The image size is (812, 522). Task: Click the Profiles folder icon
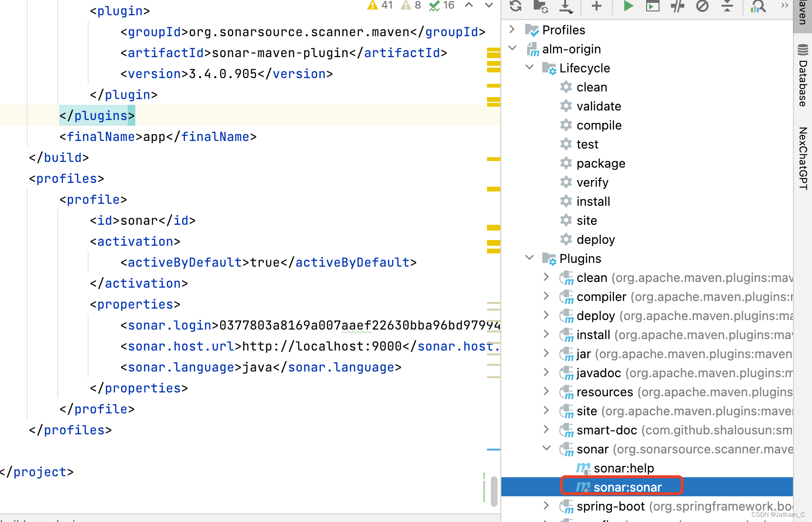(x=532, y=30)
